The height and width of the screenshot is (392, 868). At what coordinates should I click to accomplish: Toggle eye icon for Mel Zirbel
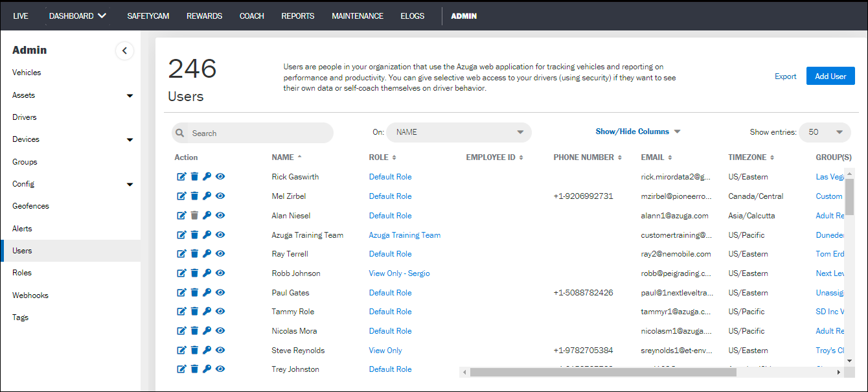point(220,196)
